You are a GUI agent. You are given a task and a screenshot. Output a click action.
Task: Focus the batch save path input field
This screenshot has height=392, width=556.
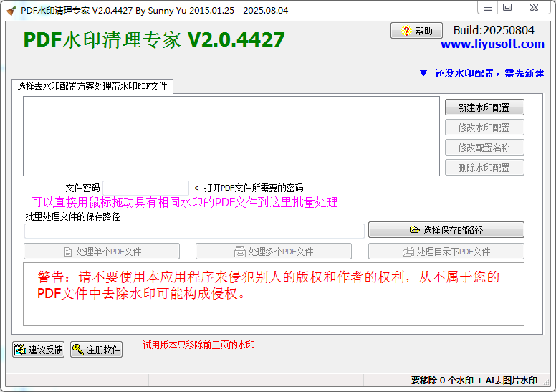click(x=194, y=231)
